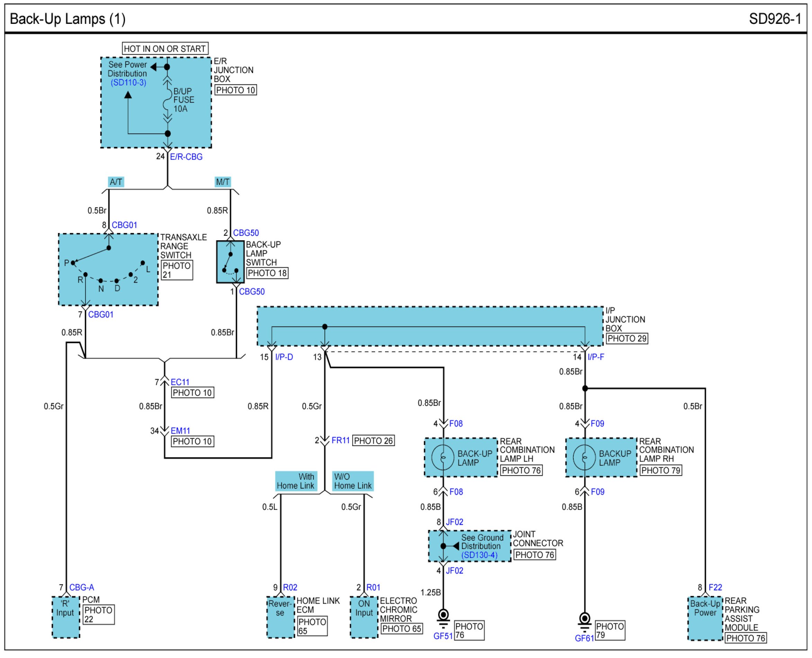Click the FR11 connector label
The height and width of the screenshot is (658, 812).
pos(340,441)
